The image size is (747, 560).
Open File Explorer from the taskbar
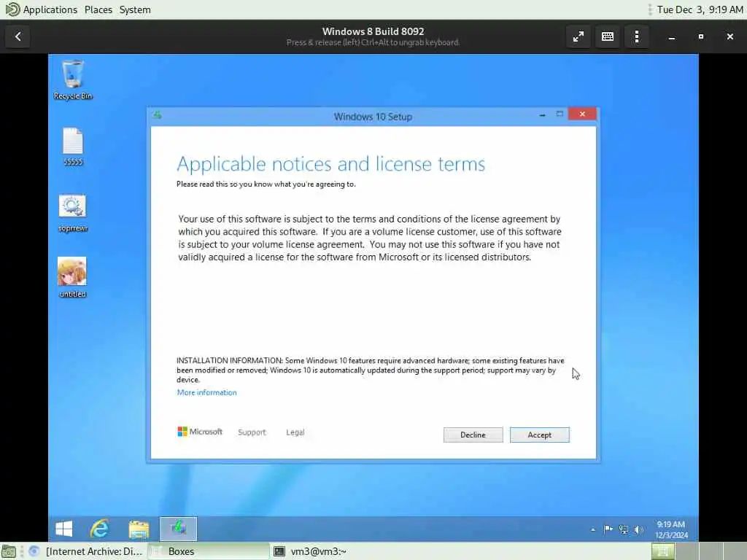[x=139, y=529]
